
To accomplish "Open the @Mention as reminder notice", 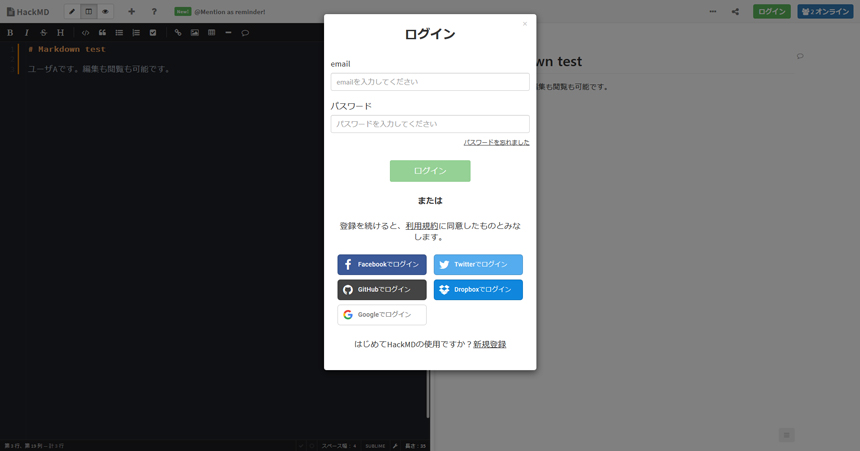I will [x=229, y=12].
